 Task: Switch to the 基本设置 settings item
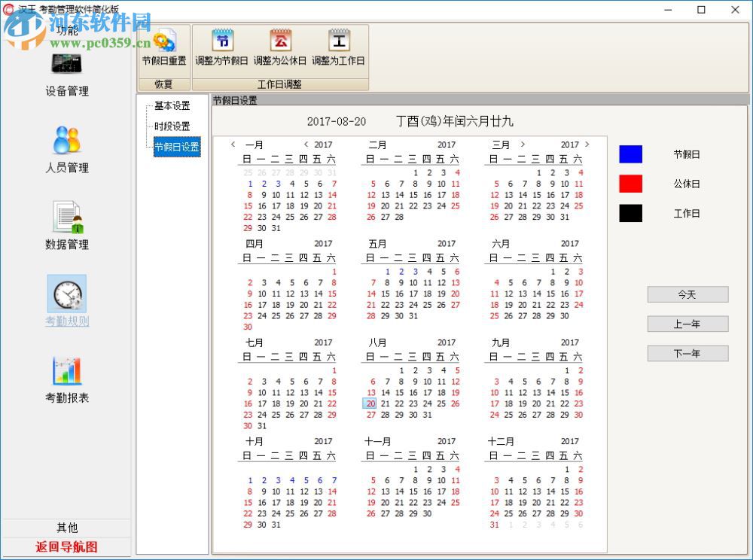(172, 105)
